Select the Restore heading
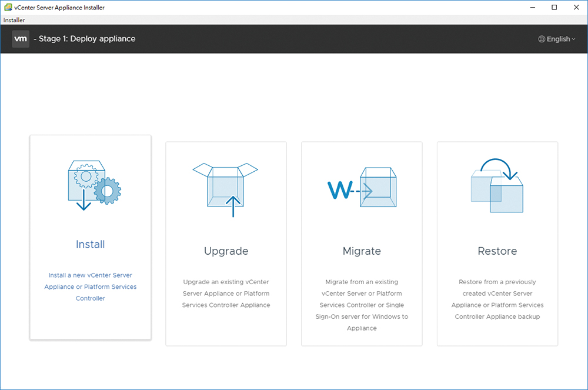 [x=497, y=251]
